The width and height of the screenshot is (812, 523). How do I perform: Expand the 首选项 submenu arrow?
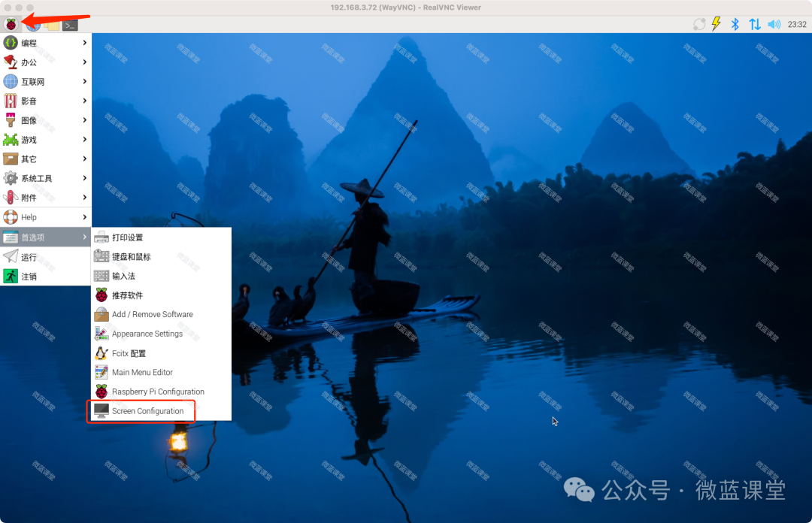[84, 237]
